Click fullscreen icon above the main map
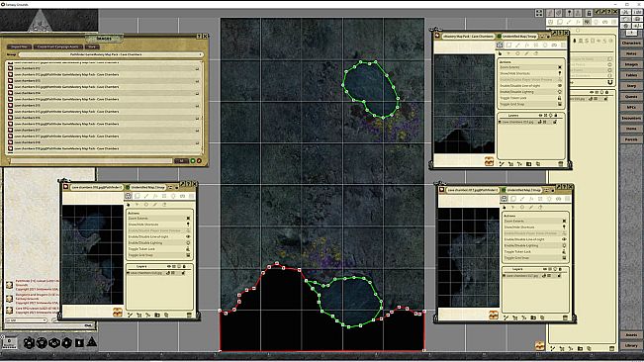644x362 pixels. click(x=539, y=13)
